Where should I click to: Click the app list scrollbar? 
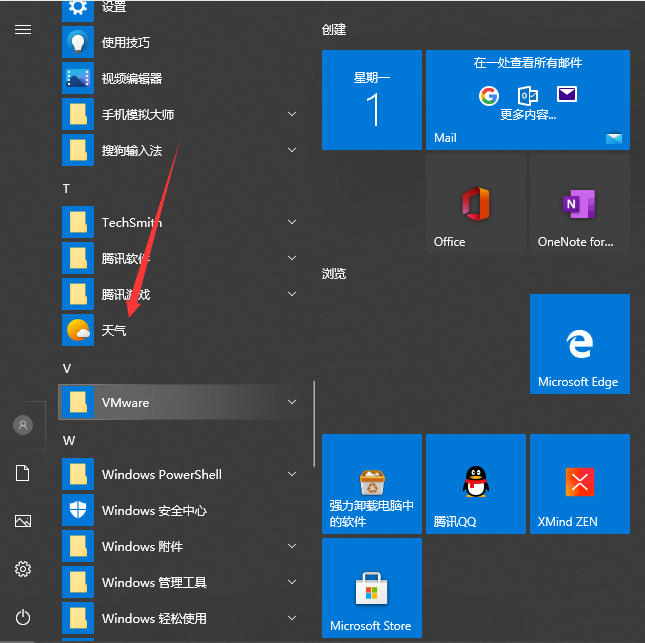pos(314,420)
